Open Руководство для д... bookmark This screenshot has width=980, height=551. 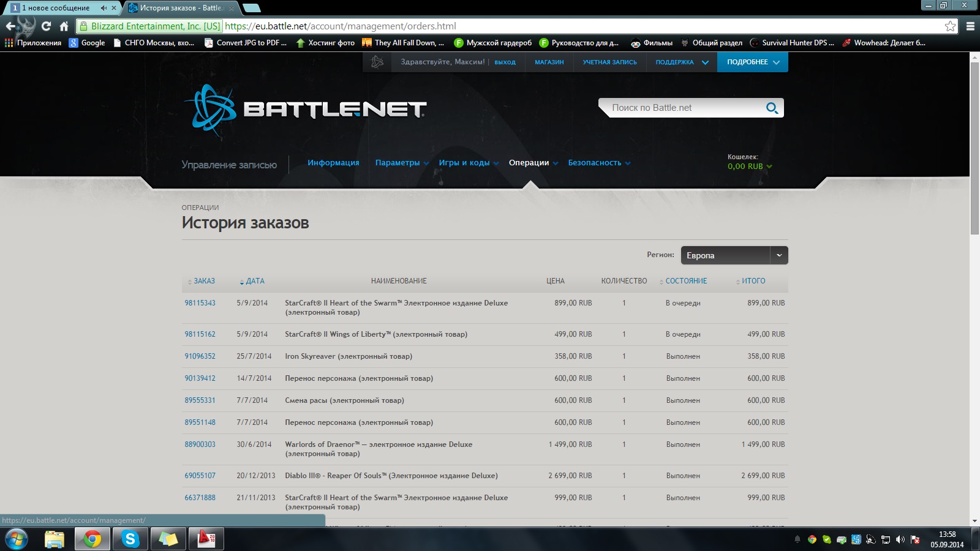point(579,43)
